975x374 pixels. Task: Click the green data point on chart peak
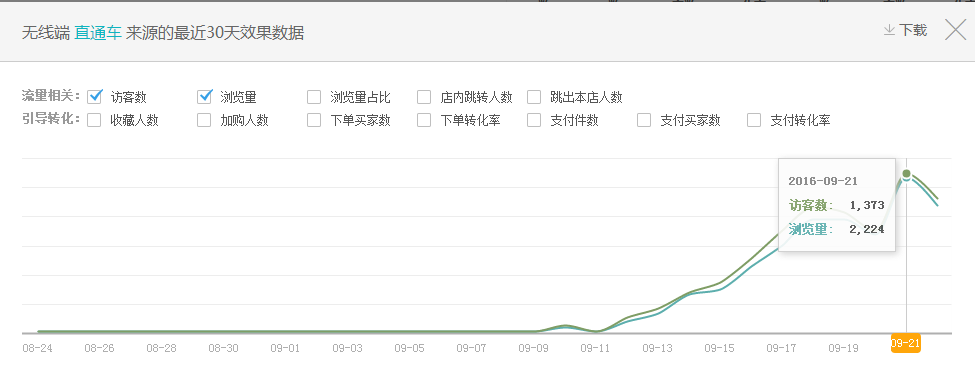click(907, 173)
